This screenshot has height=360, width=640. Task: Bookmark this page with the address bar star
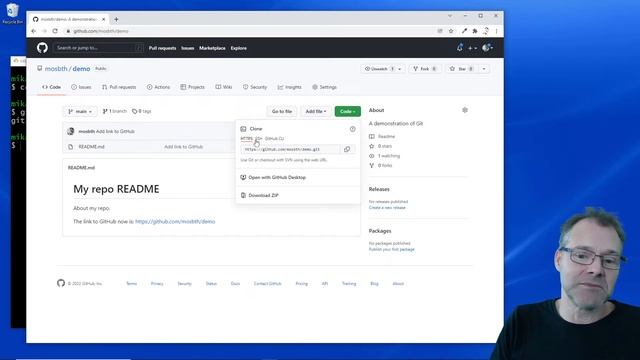click(x=451, y=31)
